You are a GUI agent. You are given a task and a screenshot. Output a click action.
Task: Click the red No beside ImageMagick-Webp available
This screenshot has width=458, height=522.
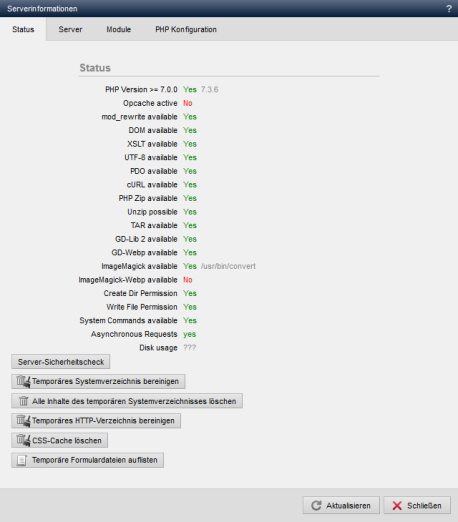188,280
